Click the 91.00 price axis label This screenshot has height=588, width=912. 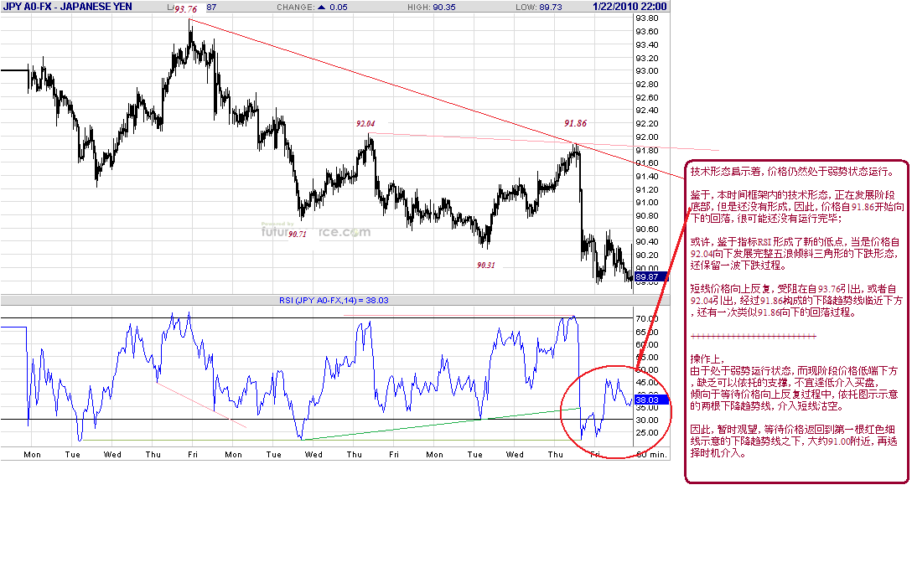coord(647,202)
